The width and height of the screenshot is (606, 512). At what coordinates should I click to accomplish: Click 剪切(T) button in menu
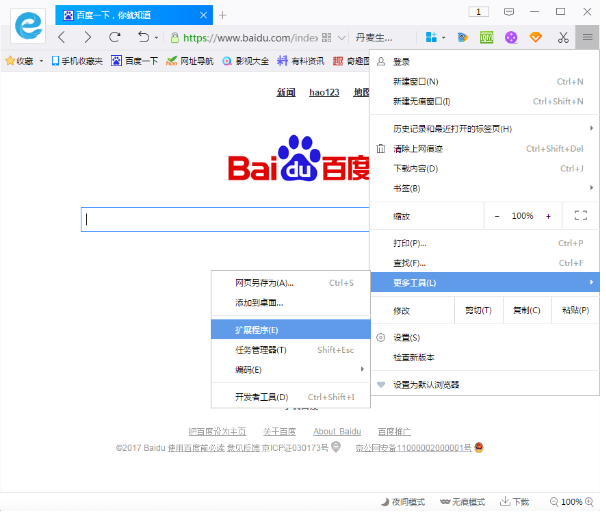click(478, 310)
